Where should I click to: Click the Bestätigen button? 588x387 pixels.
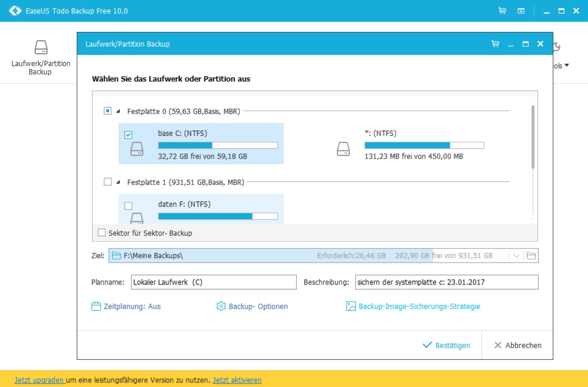(x=446, y=345)
